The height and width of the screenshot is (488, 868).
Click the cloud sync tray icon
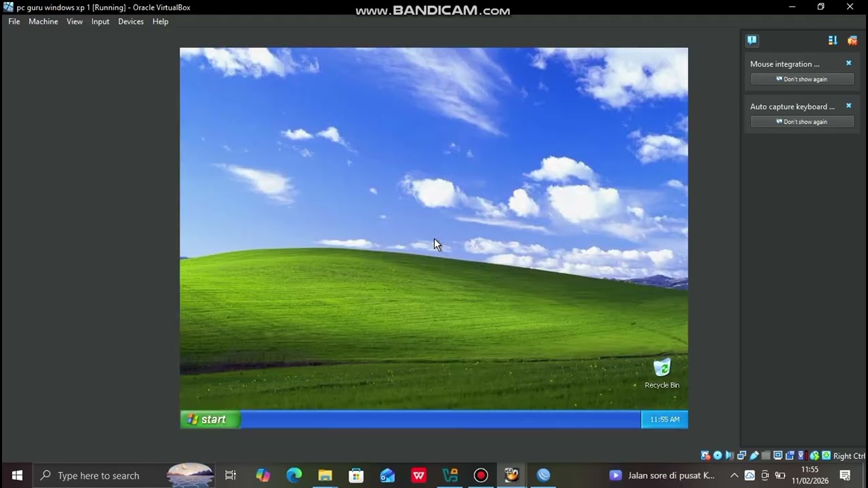[x=749, y=475]
